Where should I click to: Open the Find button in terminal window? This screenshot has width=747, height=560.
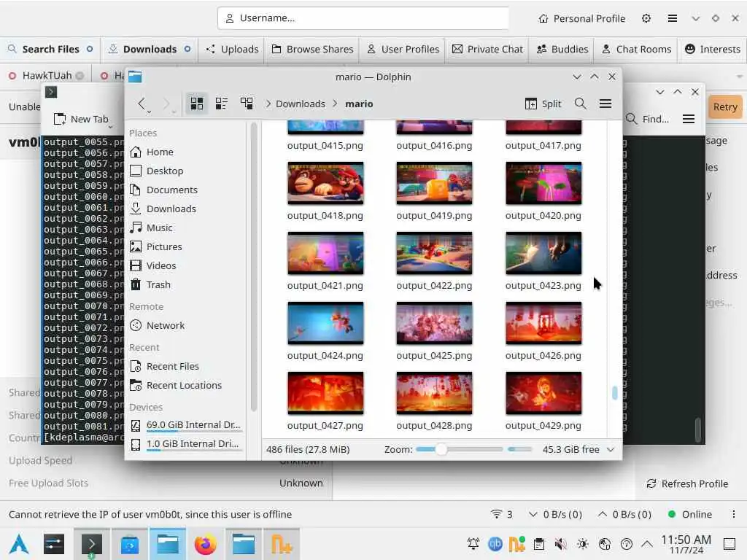(x=648, y=119)
